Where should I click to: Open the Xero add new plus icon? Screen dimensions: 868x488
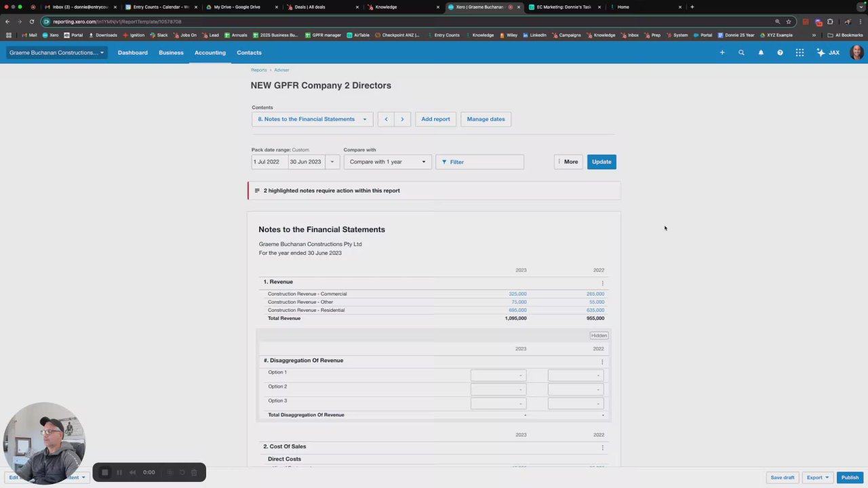click(722, 52)
